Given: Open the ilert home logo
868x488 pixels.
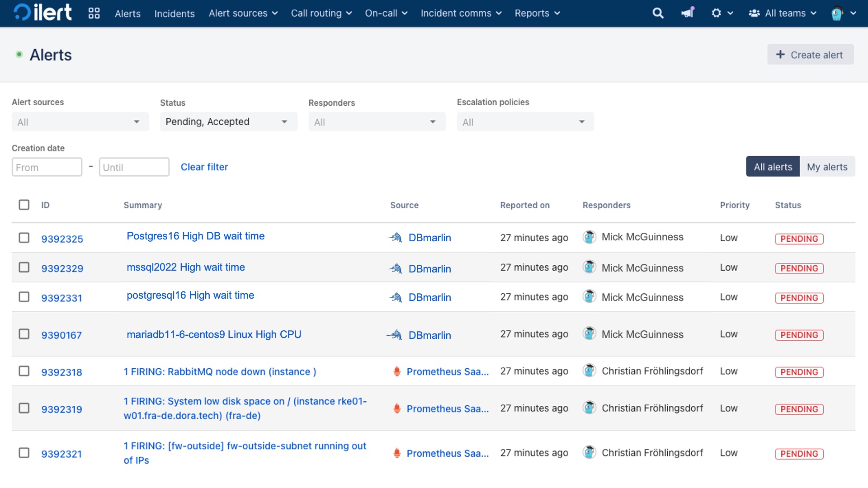Looking at the screenshot, I should tap(42, 13).
